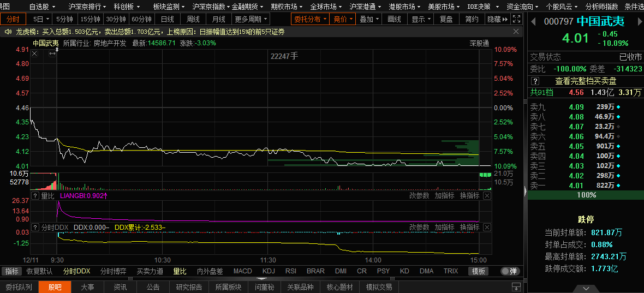Viewport: 644px width, 293px height.
Task: Click the download icon at bottom right of tabs
Action: 515,286
